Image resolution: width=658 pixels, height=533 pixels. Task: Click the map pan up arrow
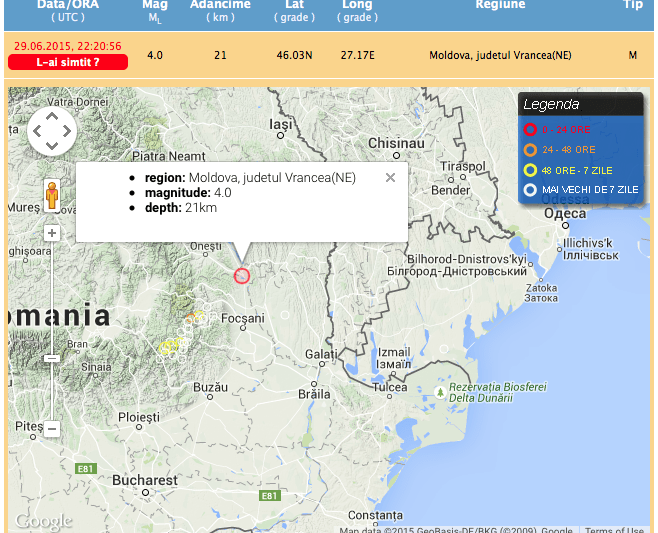point(52,117)
